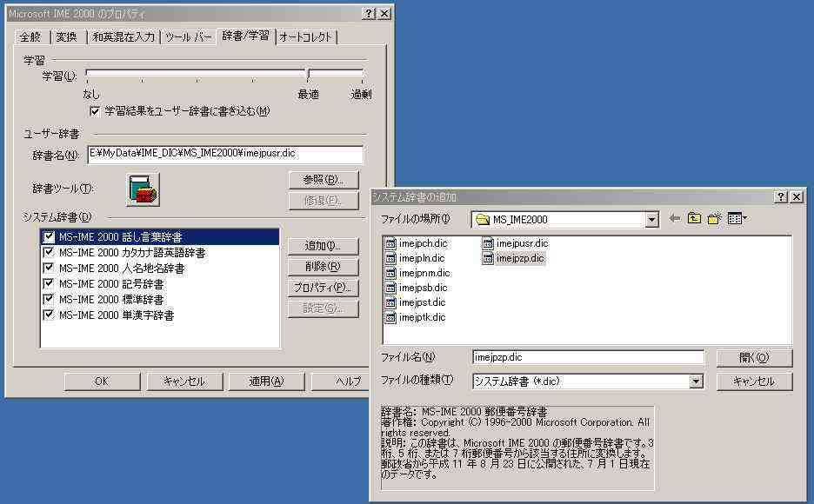The image size is (814, 504).
Task: Toggle 学習結果をユーザー辞書に書き込む checkbox
Action: click(x=95, y=111)
